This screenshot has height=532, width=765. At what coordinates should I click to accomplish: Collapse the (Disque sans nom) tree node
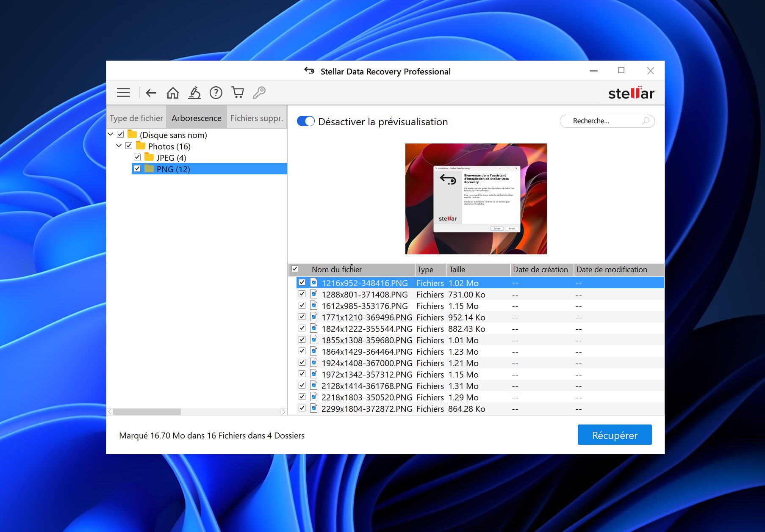point(111,135)
